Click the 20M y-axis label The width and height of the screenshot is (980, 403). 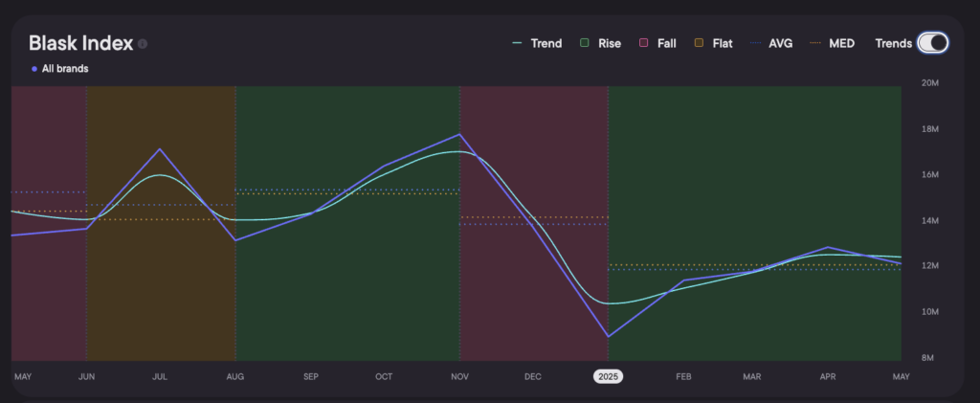click(928, 84)
